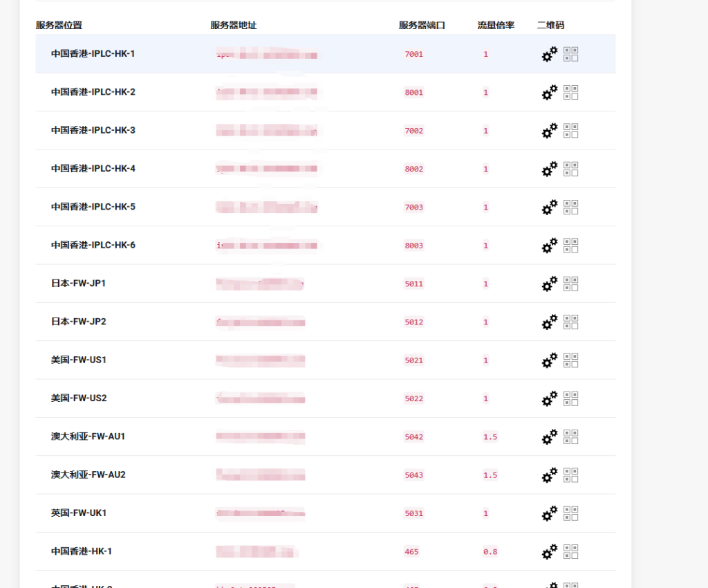The width and height of the screenshot is (708, 588).
Task: Select the 中国香港-IPLC-HK-1 server name
Action: point(93,54)
